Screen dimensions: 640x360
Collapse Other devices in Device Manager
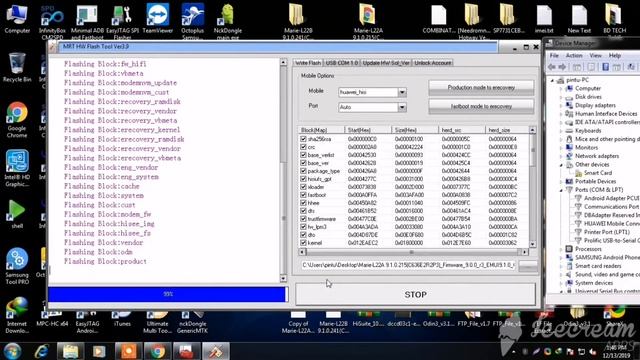pos(562,164)
